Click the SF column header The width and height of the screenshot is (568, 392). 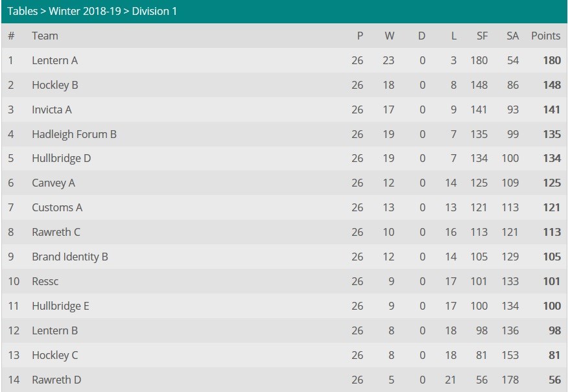click(482, 36)
